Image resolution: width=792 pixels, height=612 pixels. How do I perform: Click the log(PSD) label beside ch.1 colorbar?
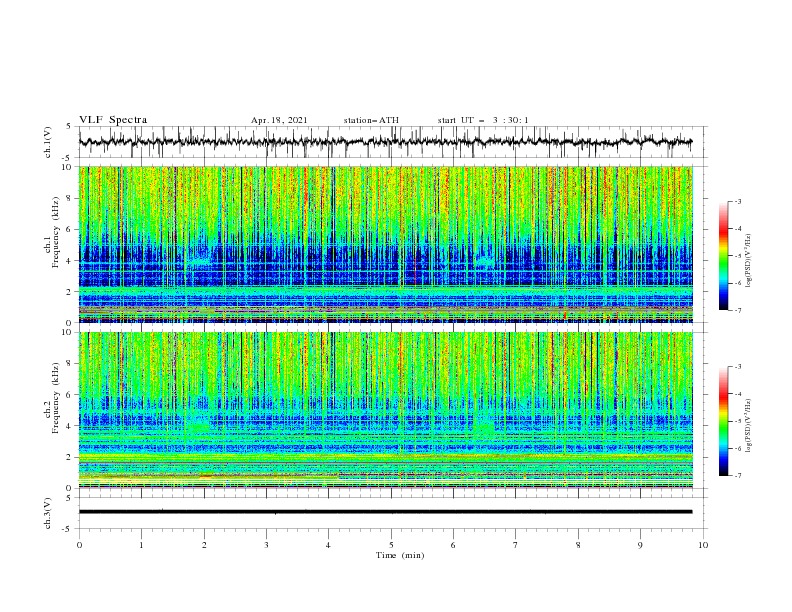(748, 261)
